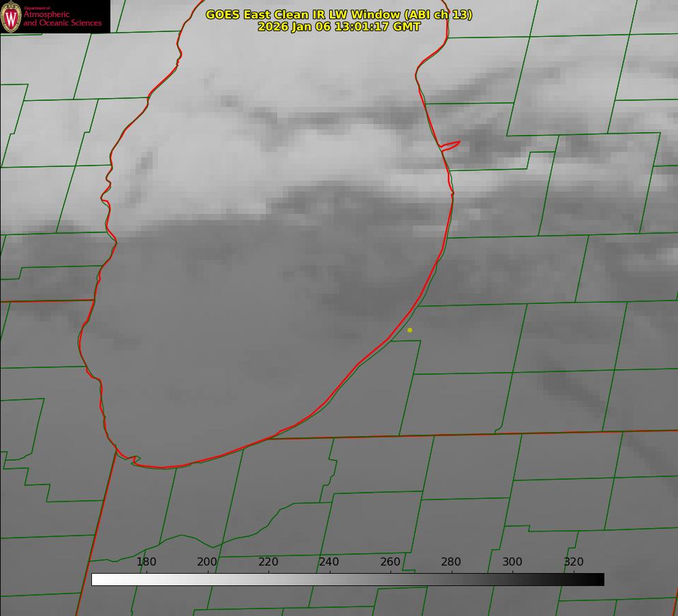The height and width of the screenshot is (616, 678).
Task: Click the '180' colorbar label
Action: (146, 561)
